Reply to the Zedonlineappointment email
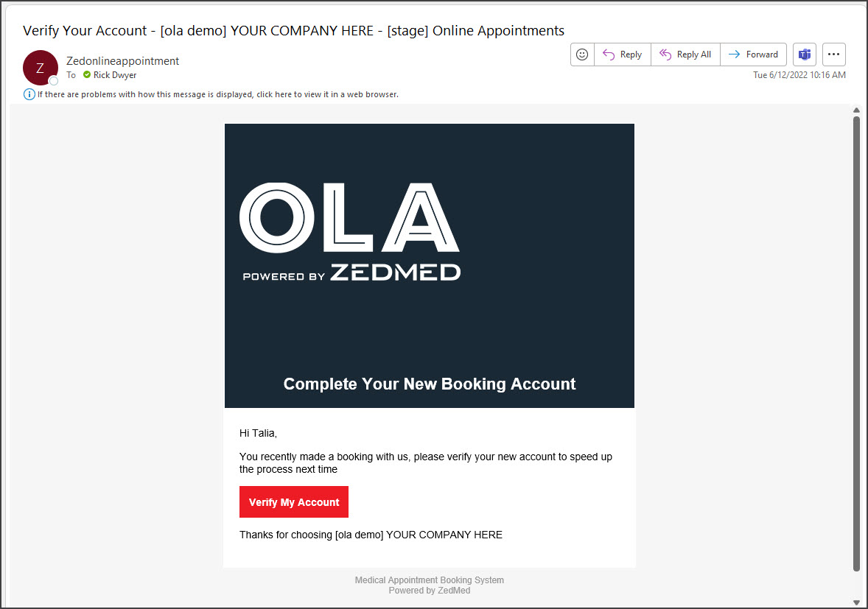Image resolution: width=868 pixels, height=609 pixels. pyautogui.click(x=623, y=54)
